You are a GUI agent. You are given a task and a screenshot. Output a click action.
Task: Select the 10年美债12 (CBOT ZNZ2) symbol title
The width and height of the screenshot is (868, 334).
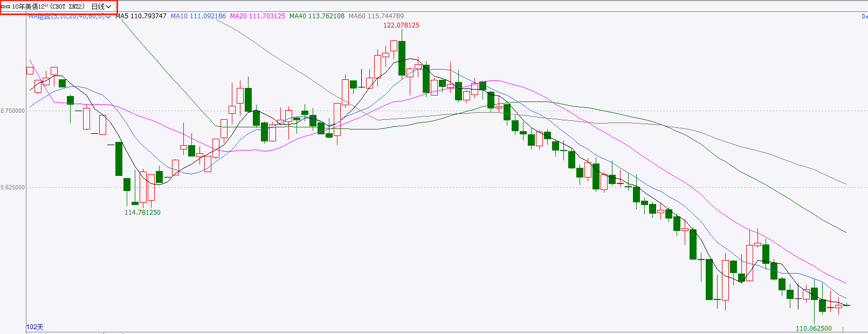point(49,7)
